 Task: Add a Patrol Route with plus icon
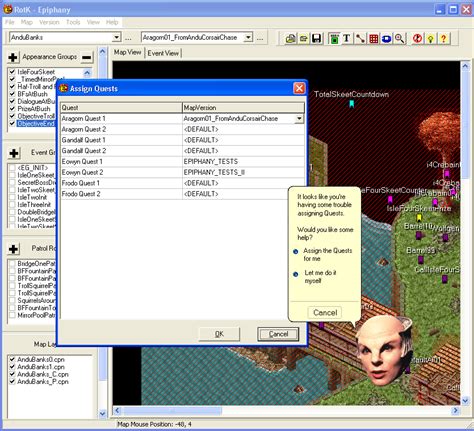click(14, 249)
